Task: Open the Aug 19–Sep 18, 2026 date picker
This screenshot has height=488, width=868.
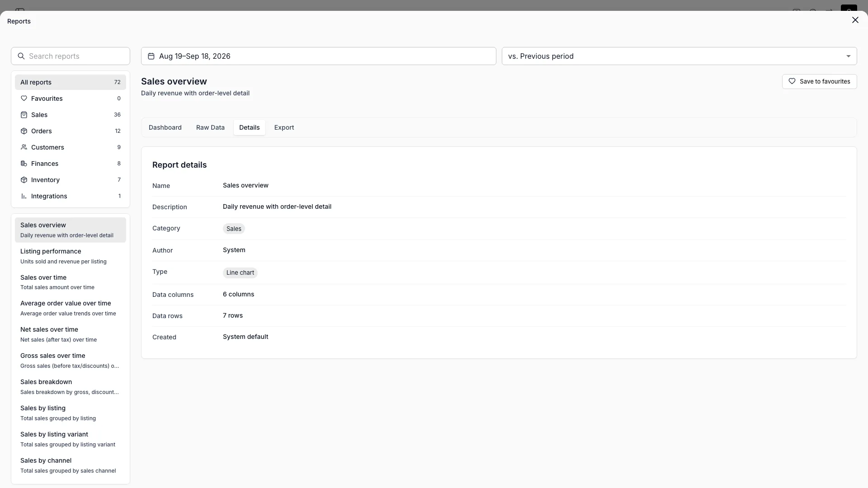Action: (x=319, y=56)
